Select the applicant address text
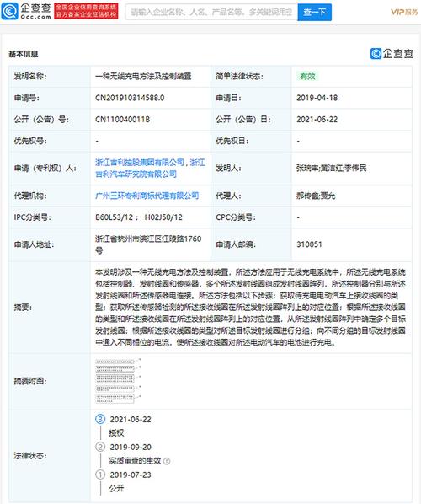Viewport: 421px width, 504px height. 148,244
